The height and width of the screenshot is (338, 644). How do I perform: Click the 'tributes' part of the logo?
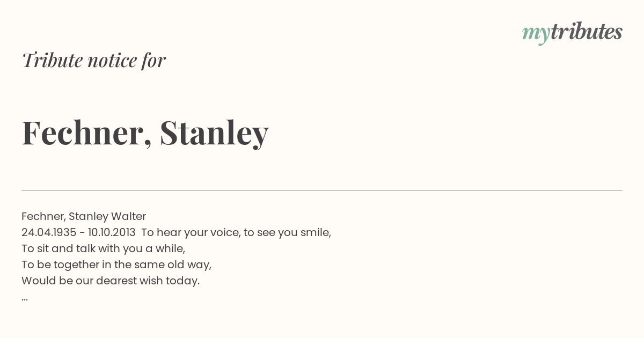click(x=586, y=32)
